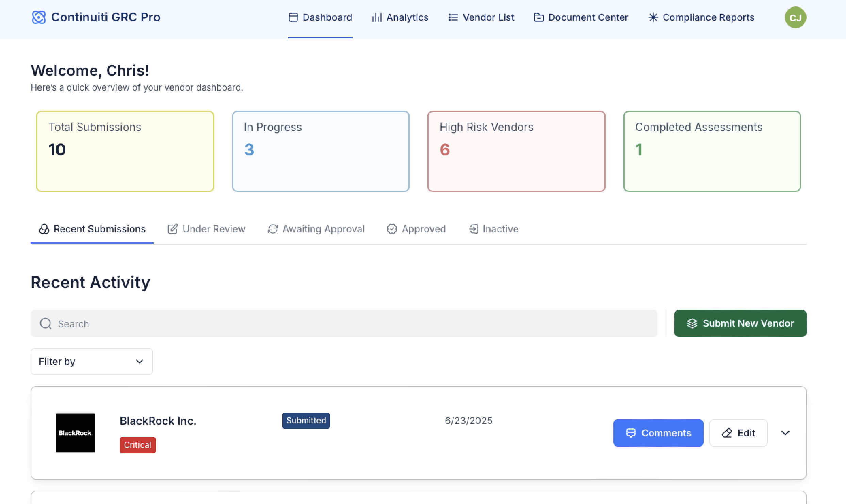Click the High Risk Vendors card
This screenshot has width=846, height=504.
coord(516,151)
